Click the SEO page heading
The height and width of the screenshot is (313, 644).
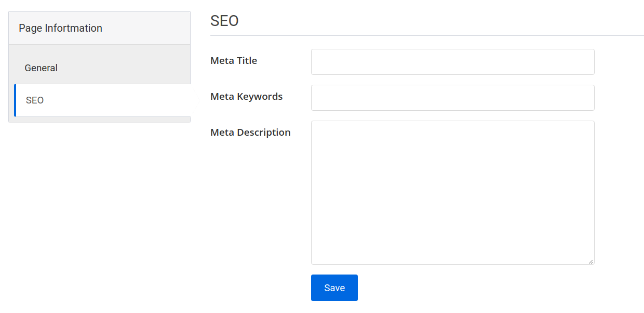tap(224, 20)
